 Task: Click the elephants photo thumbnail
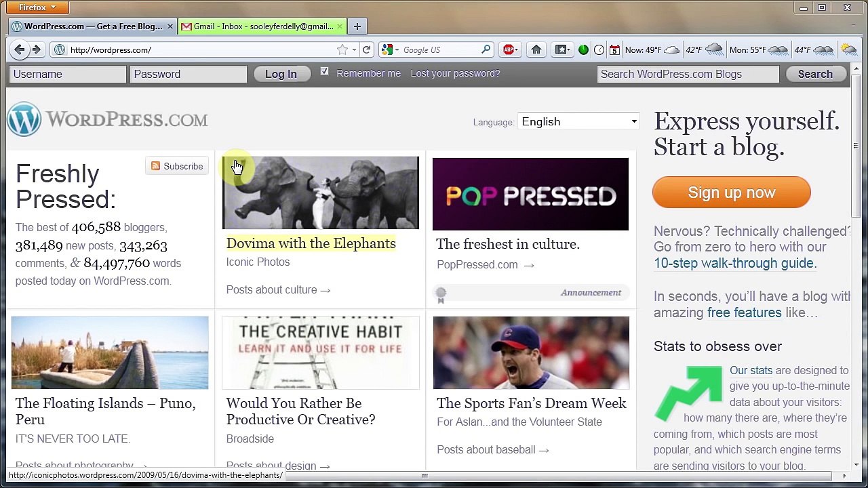click(321, 193)
